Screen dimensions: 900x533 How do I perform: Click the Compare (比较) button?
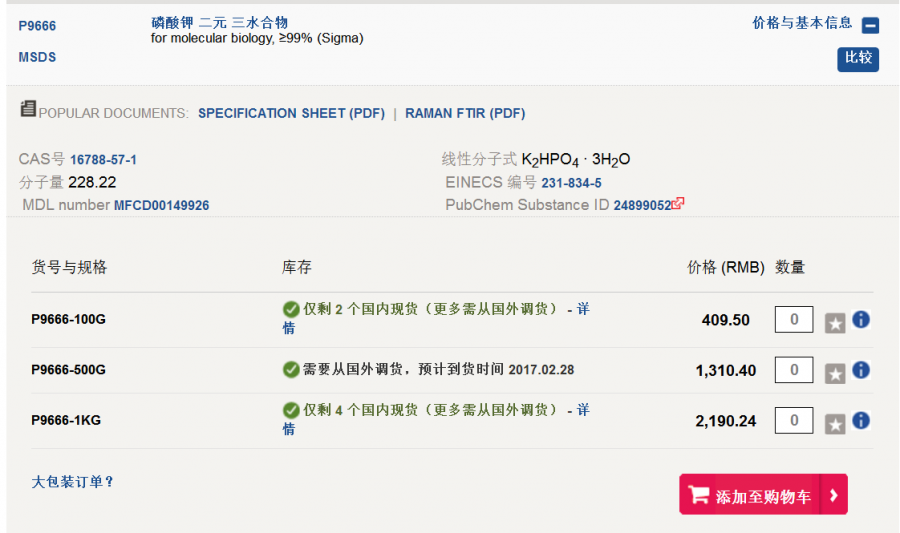tap(858, 58)
